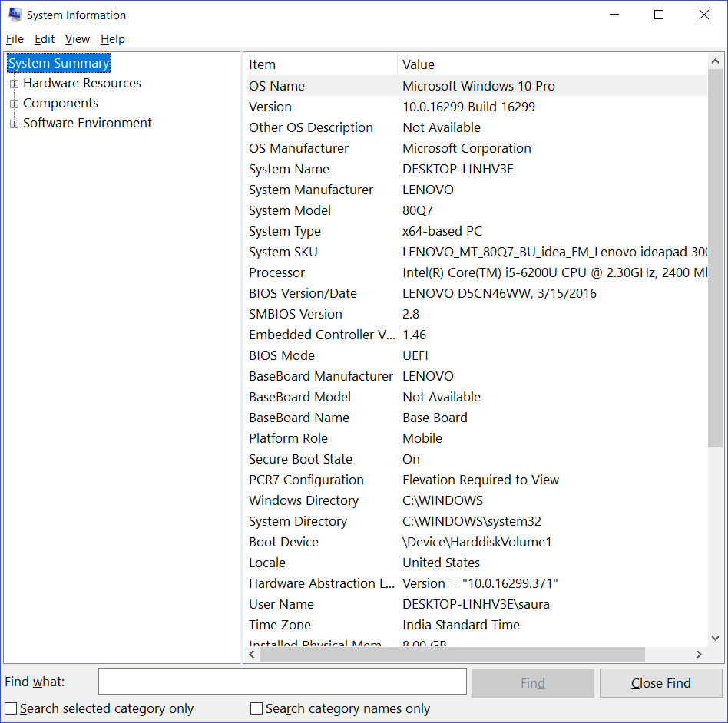
Task: Click the System Information app icon in title bar
Action: tap(15, 15)
